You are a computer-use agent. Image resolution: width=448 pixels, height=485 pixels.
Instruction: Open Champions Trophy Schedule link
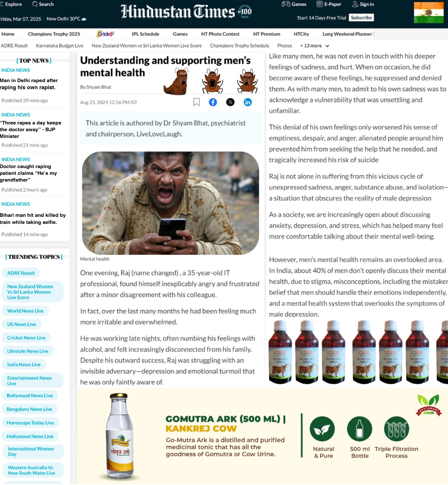click(240, 46)
